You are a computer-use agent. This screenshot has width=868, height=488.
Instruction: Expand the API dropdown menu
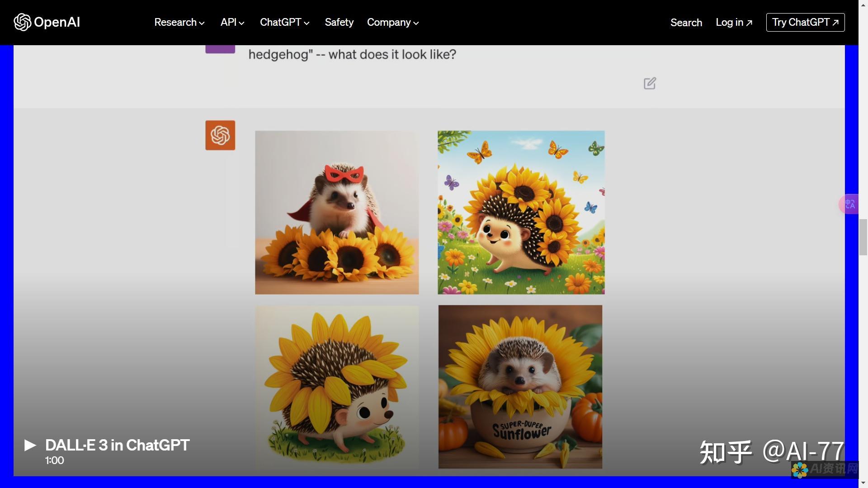click(231, 22)
